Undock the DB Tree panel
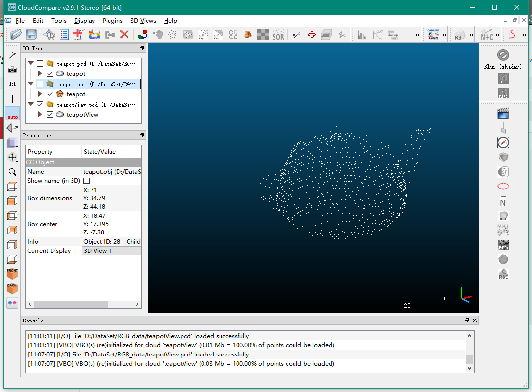Viewport: 532px width, 392px height. 142,48
